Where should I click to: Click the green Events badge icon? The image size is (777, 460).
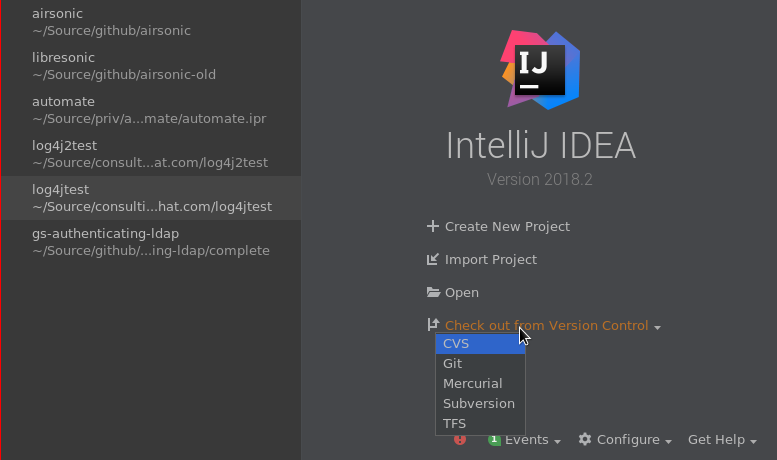tap(494, 440)
